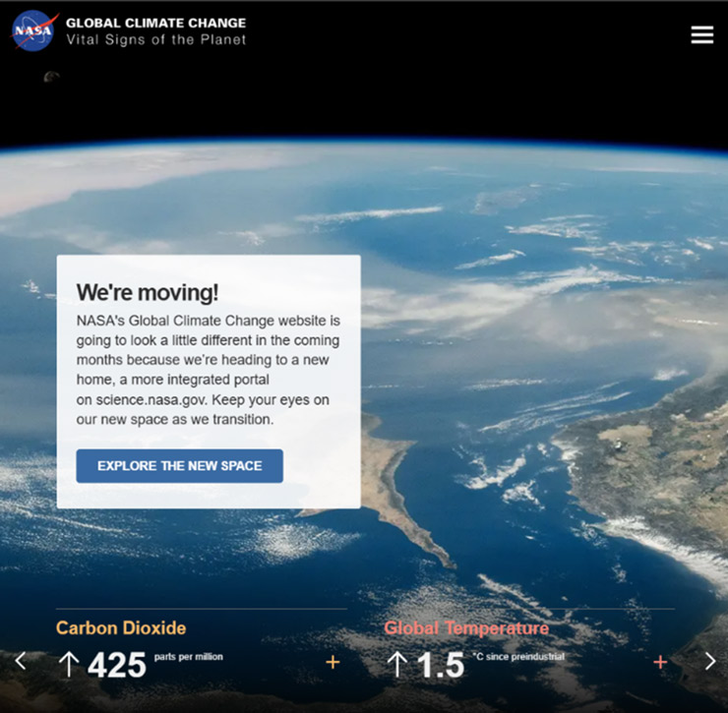
Task: Open the hamburger navigation menu
Action: 701,34
